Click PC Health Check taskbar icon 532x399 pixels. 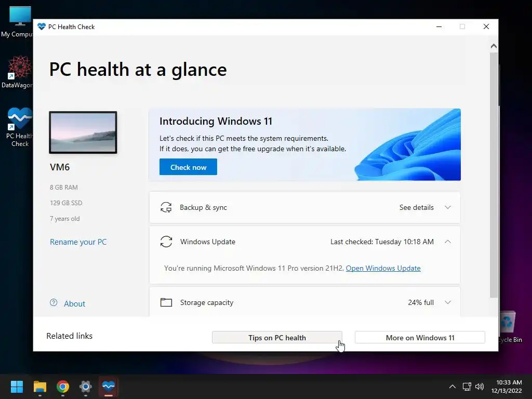109,387
